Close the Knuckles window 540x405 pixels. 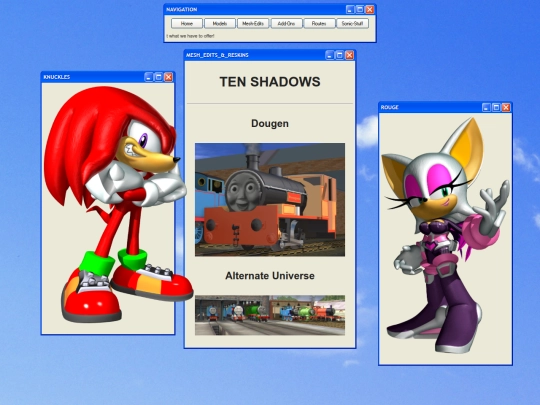point(168,77)
